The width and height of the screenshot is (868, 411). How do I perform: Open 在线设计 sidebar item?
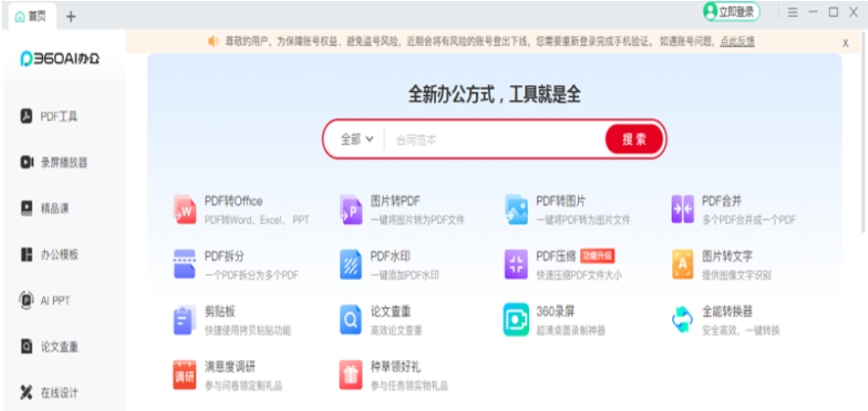tap(49, 392)
